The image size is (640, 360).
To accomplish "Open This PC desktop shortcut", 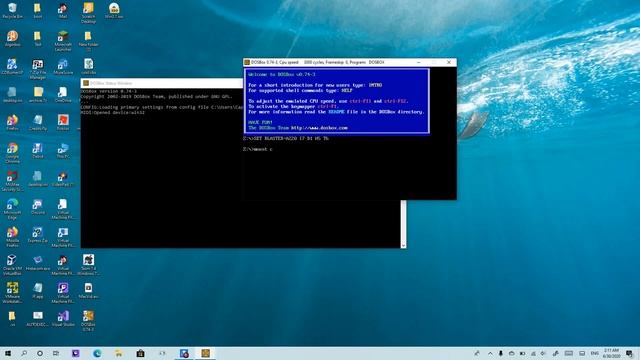I will pos(63,150).
